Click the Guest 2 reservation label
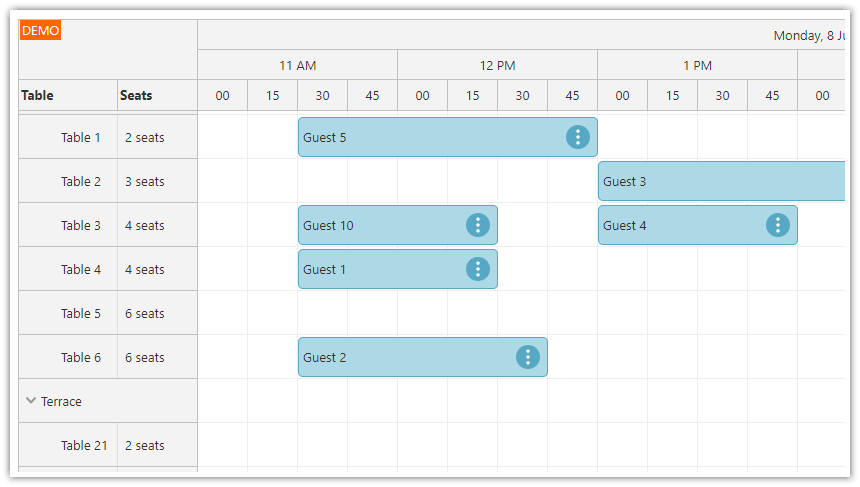Image resolution: width=860 pixels, height=487 pixels. pos(325,357)
